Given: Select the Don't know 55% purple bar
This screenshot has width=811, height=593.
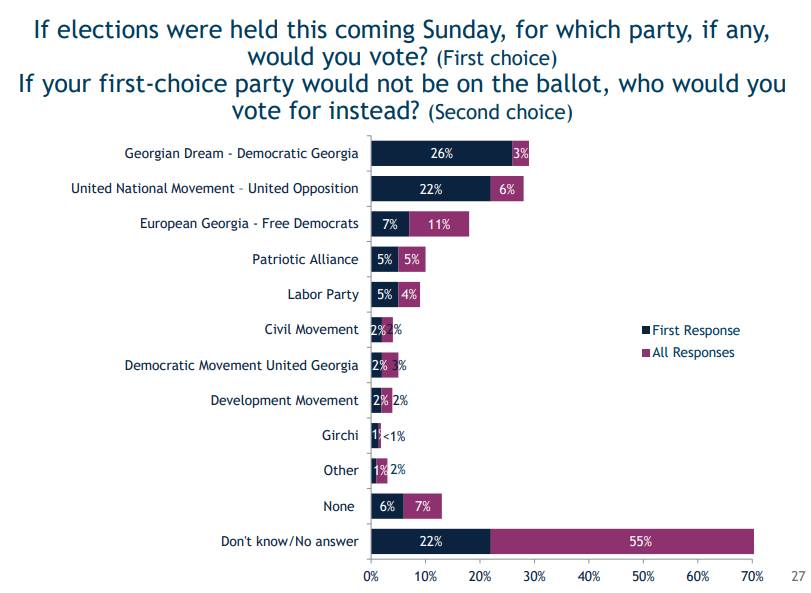Looking at the screenshot, I should click(622, 541).
